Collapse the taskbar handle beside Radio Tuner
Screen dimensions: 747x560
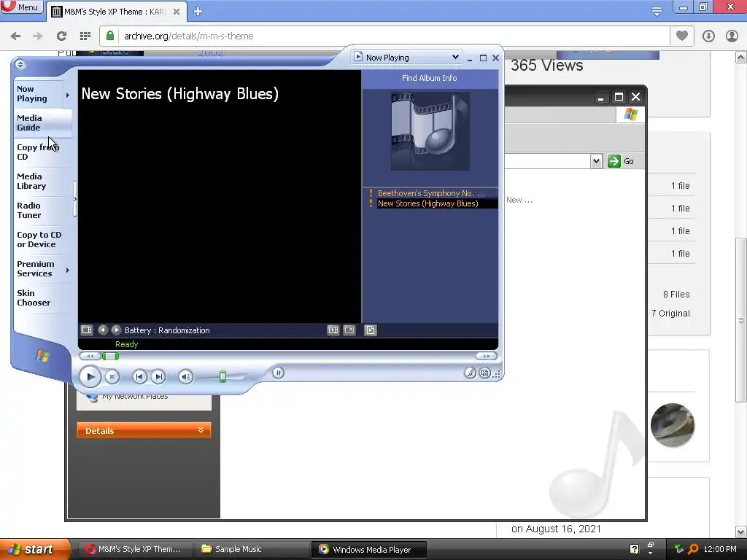[x=75, y=199]
